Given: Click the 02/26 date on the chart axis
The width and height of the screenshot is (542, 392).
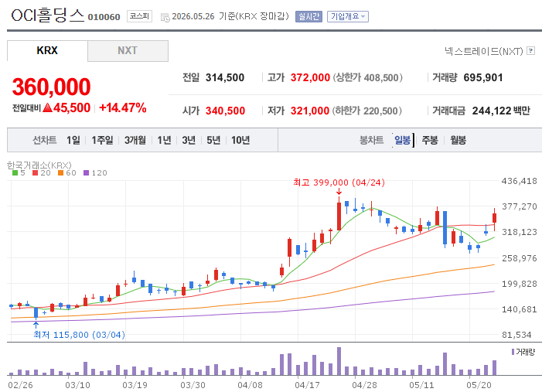Looking at the screenshot, I should (x=20, y=385).
